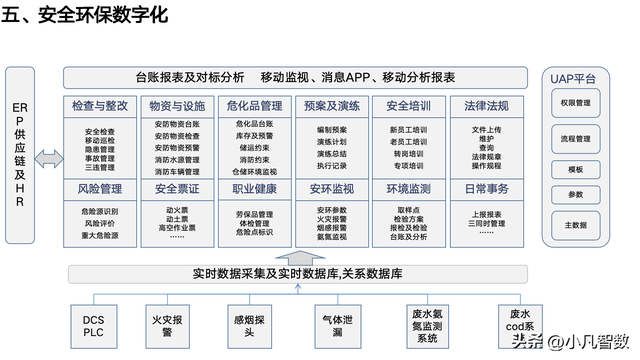Click 安防物资预警 entry
Viewport: 640px width, 360px height.
(177, 148)
